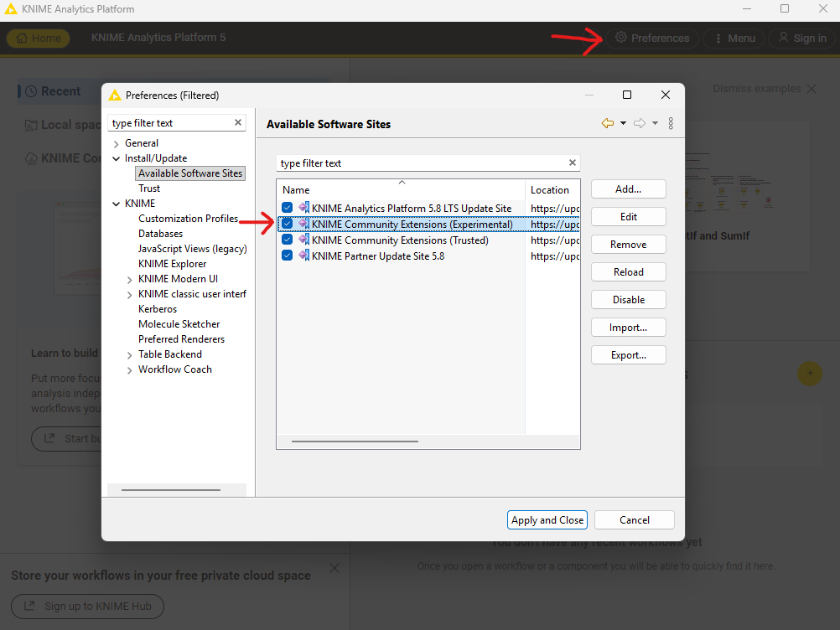840x630 pixels.
Task: Click the Add... button
Action: pos(628,189)
